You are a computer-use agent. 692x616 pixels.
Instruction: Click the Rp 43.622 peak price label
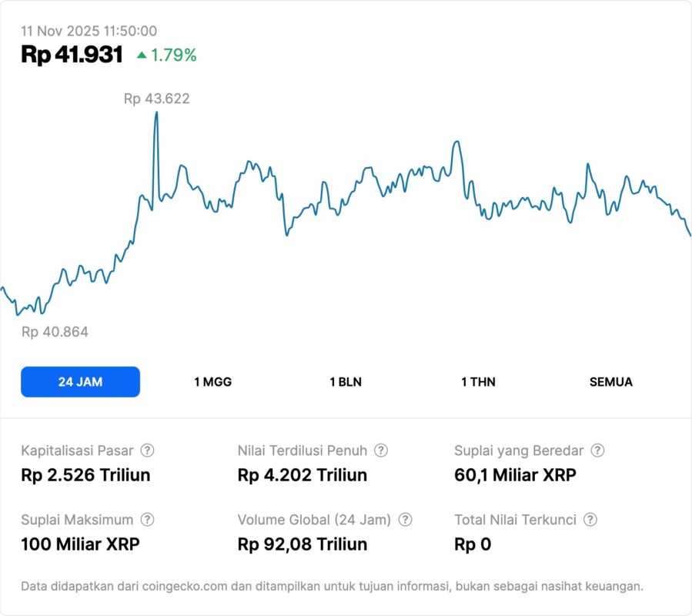point(156,99)
